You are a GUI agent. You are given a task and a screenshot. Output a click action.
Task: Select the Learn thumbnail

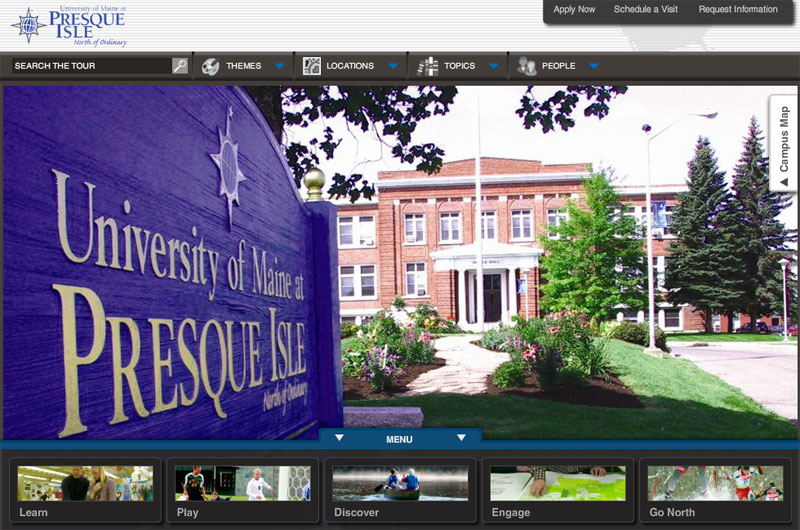coord(85,490)
